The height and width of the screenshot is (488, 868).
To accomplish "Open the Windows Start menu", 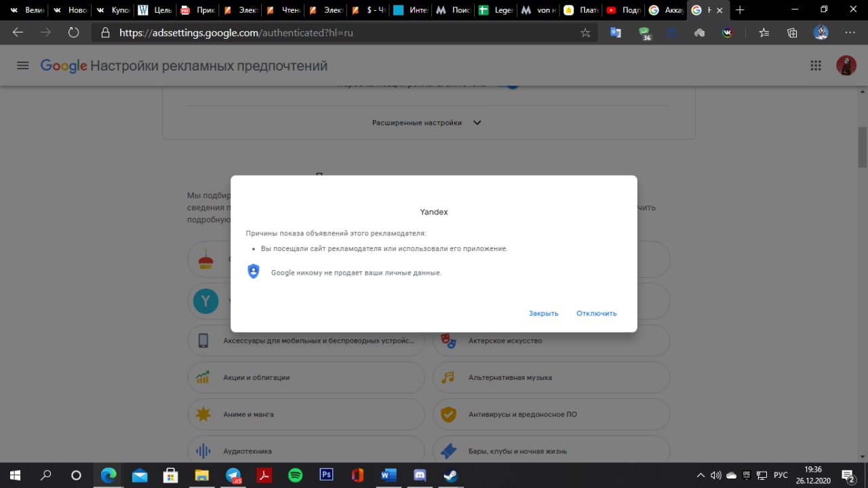I will tap(15, 475).
